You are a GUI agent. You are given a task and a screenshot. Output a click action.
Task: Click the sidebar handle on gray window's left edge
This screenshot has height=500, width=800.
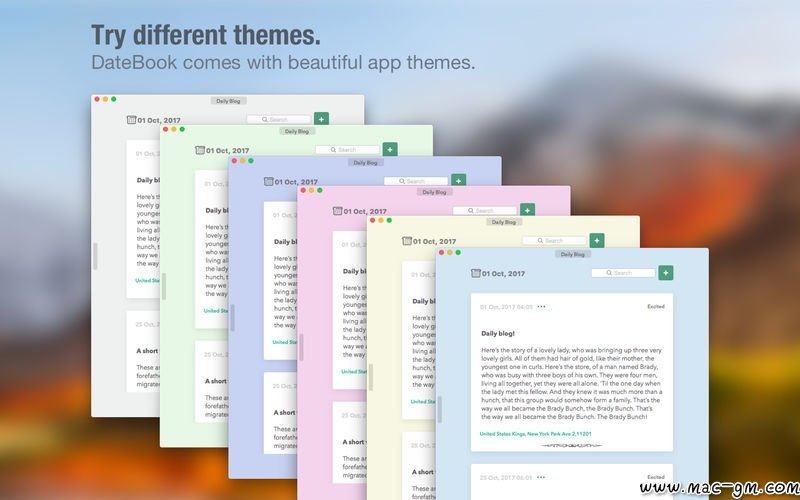click(x=95, y=256)
